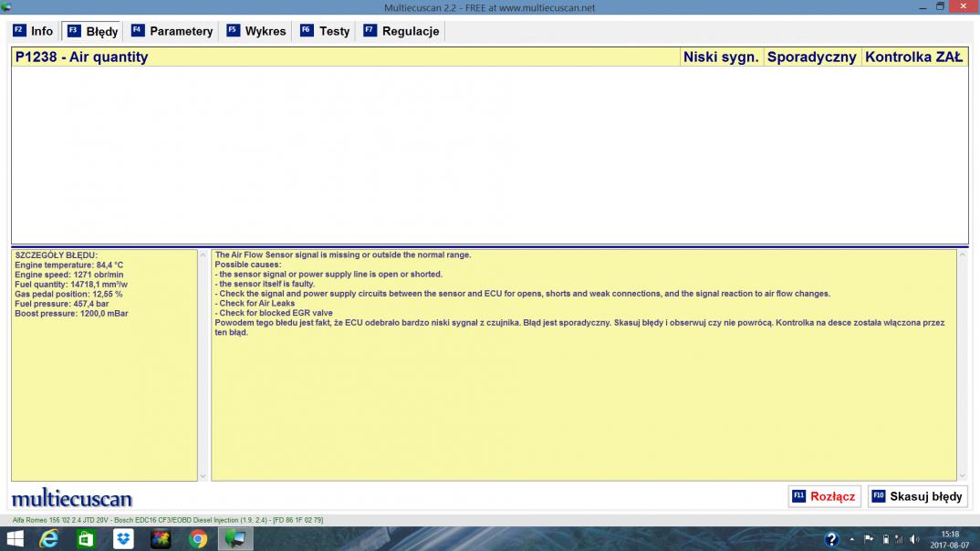Minimize the Multiecuscan window
The width and height of the screenshot is (980, 551).
pos(923,7)
